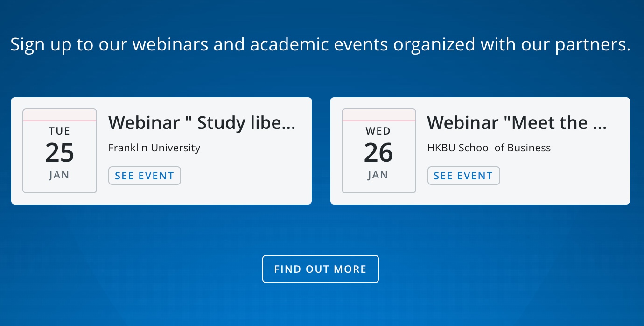
Task: Click the number 25 on the calendar
Action: (60, 153)
